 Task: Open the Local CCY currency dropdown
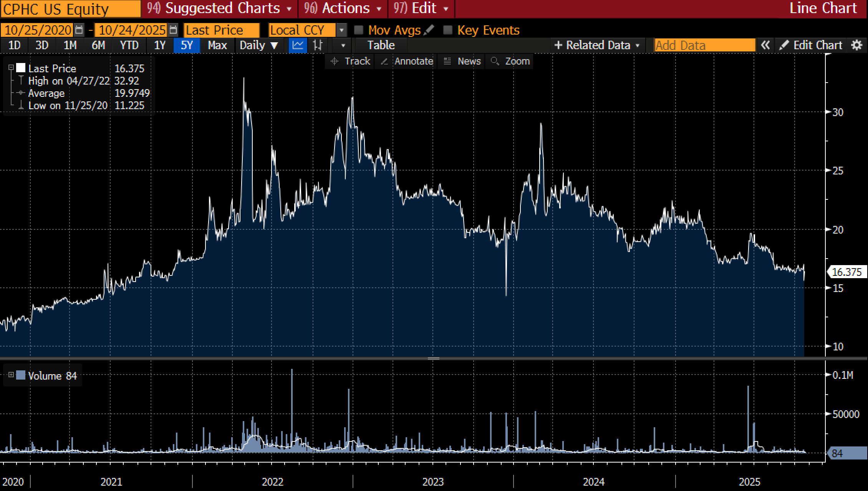pos(341,30)
